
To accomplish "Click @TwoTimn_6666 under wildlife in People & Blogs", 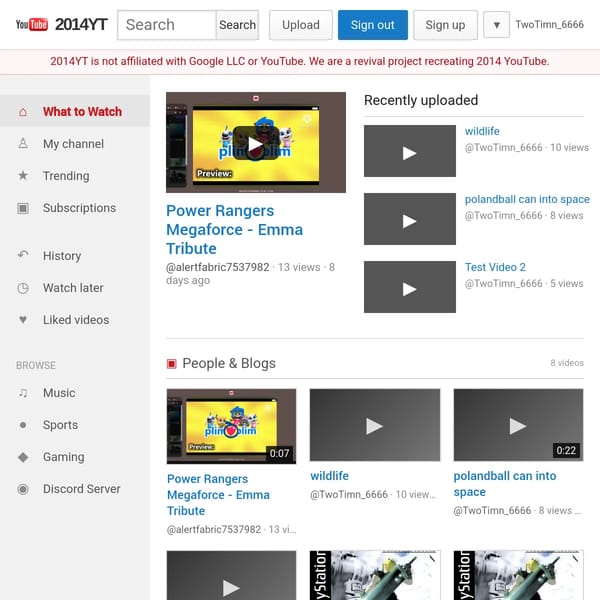I will 349,494.
